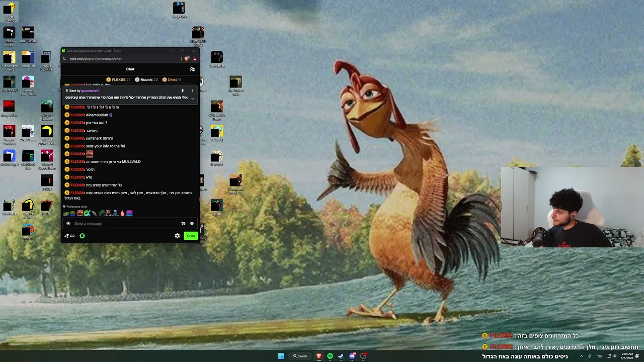644x362 pixels.
Task: Unpin the pinned chat message
Action: pyautogui.click(x=182, y=91)
